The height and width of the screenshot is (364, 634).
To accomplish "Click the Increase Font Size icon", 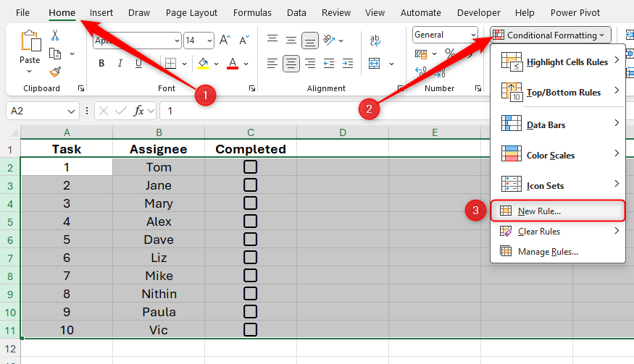I will (225, 41).
